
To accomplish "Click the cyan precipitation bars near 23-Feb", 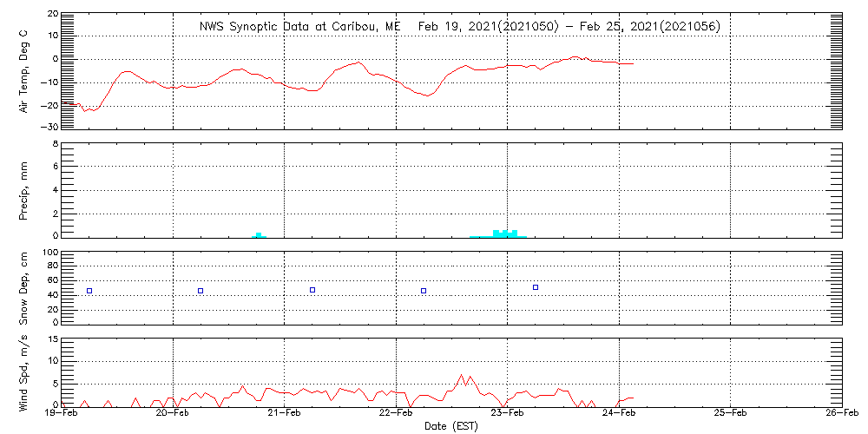I will (x=503, y=233).
